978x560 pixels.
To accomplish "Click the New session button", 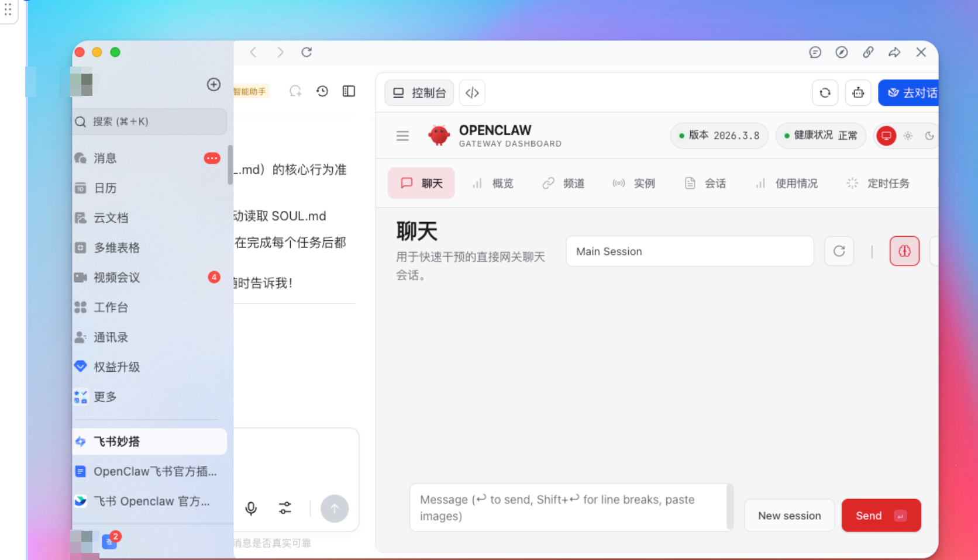I will coord(789,516).
